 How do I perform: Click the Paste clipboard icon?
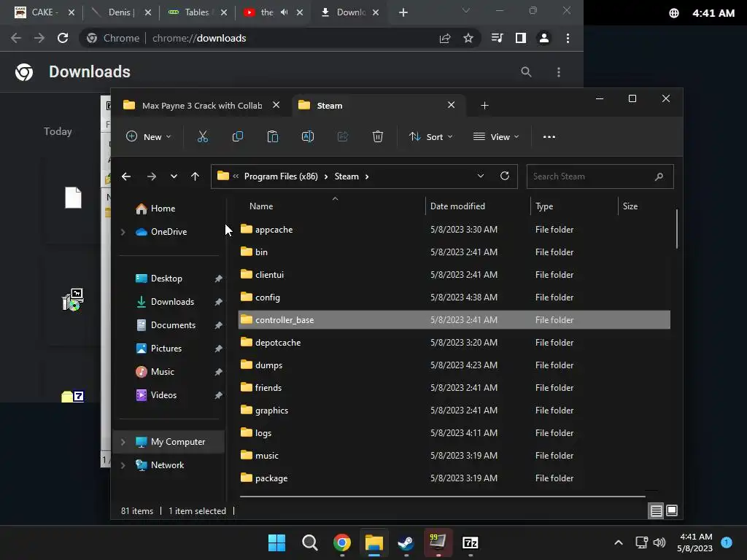click(x=273, y=136)
